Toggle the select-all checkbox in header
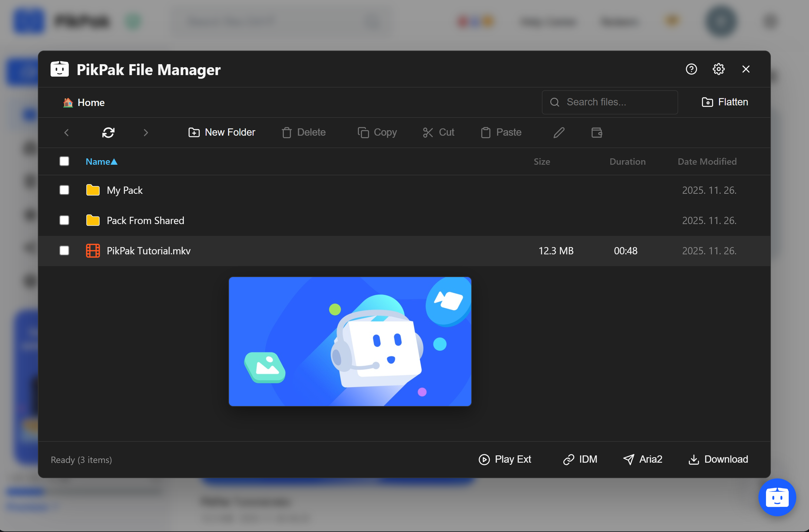The width and height of the screenshot is (809, 532). click(x=64, y=161)
